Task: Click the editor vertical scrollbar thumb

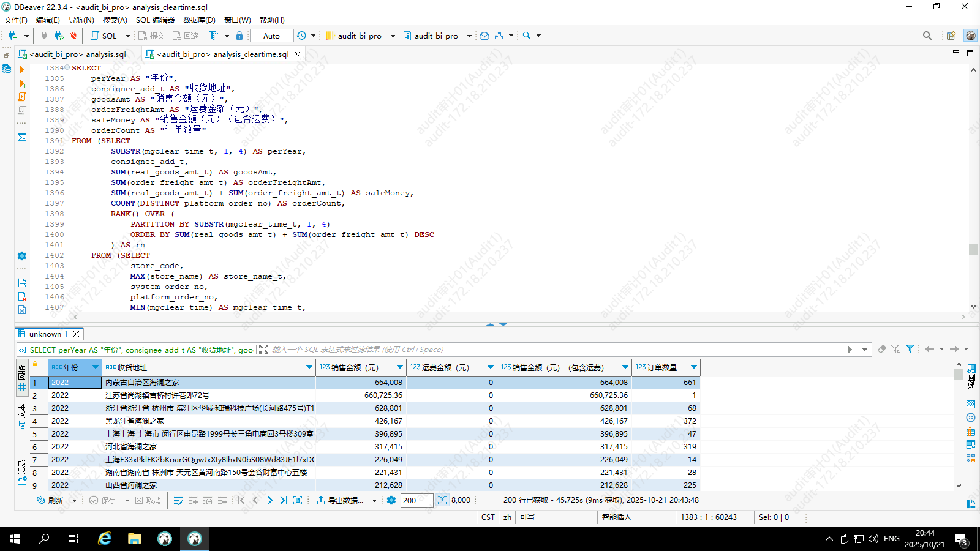Action: 973,249
